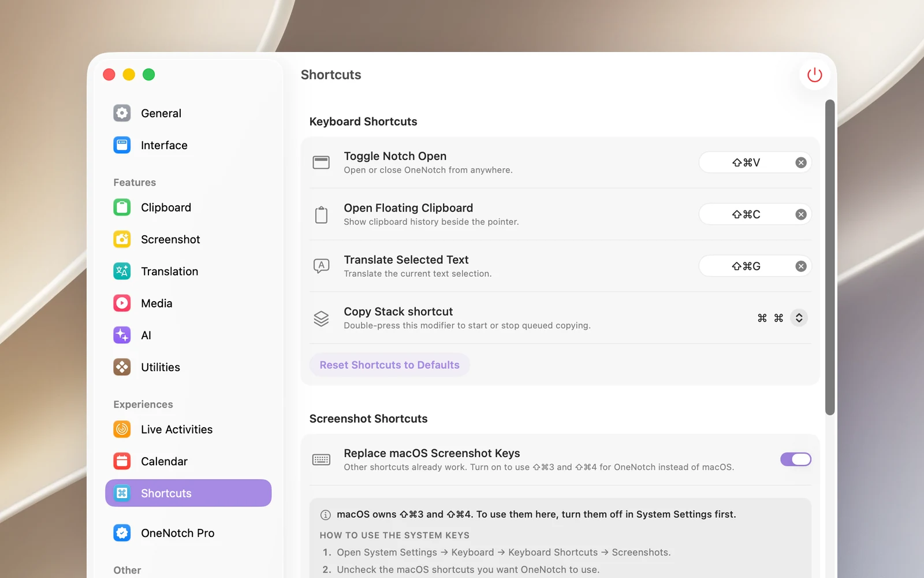The image size is (924, 578).
Task: Click the OneNotch Pro badge icon
Action: pos(122,533)
